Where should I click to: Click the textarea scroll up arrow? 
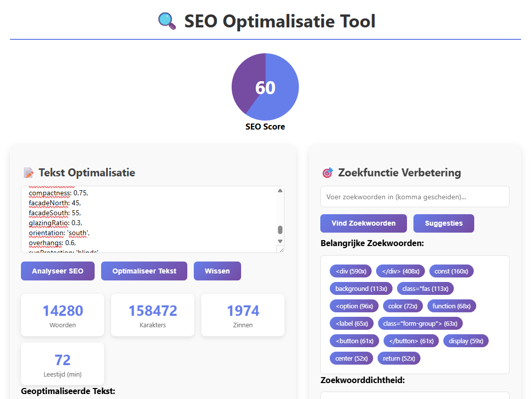pos(280,191)
